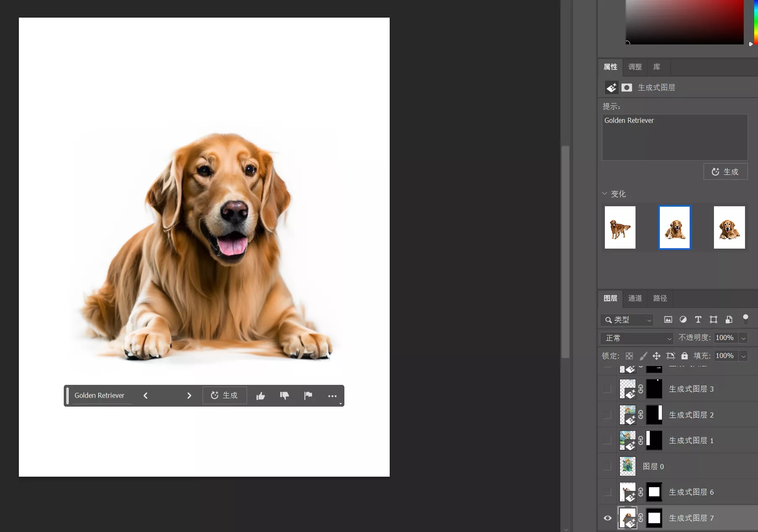The width and height of the screenshot is (758, 532).
Task: Click the thumbs up icon in taskbar
Action: coord(260,396)
